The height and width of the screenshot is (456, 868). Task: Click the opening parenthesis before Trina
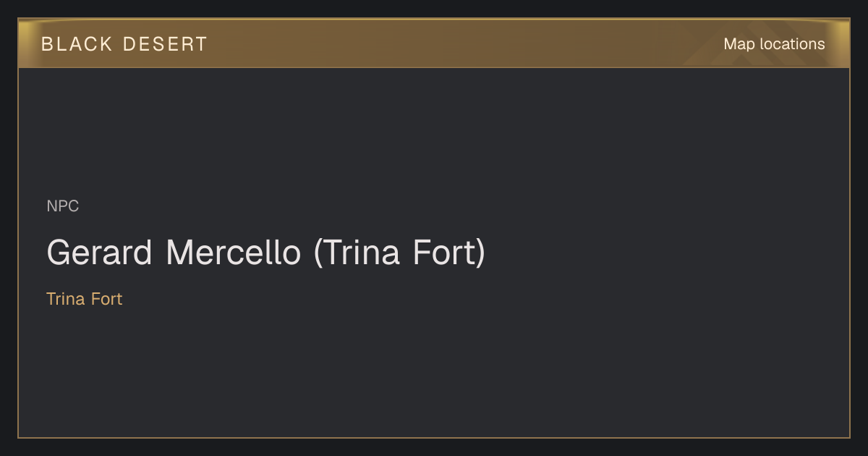pyautogui.click(x=318, y=253)
